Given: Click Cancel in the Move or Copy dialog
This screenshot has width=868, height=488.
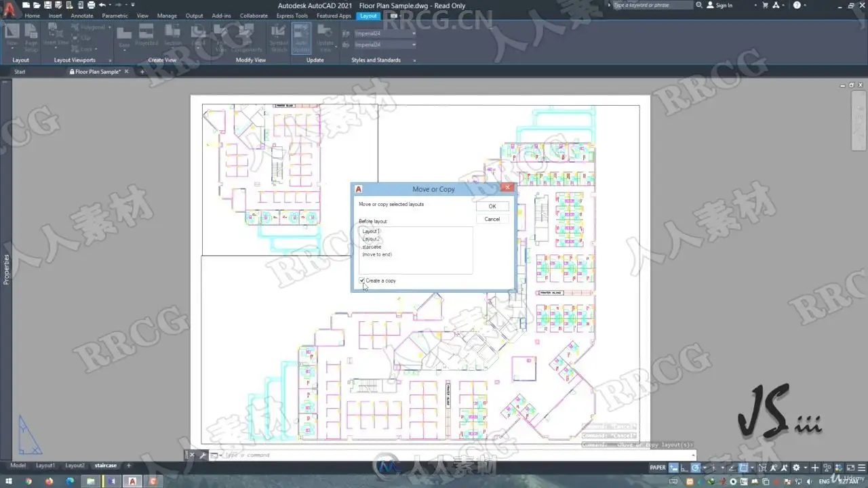Looking at the screenshot, I should click(492, 219).
